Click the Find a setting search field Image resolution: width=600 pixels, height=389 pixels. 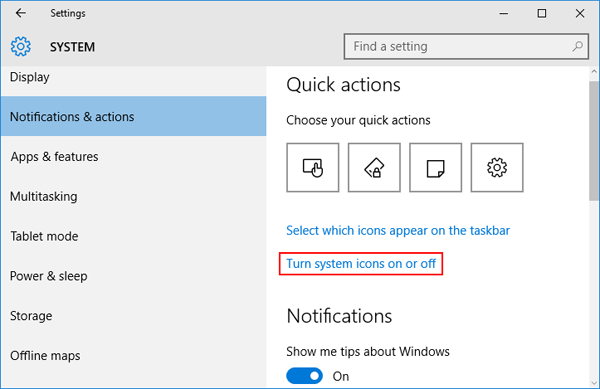[x=466, y=46]
